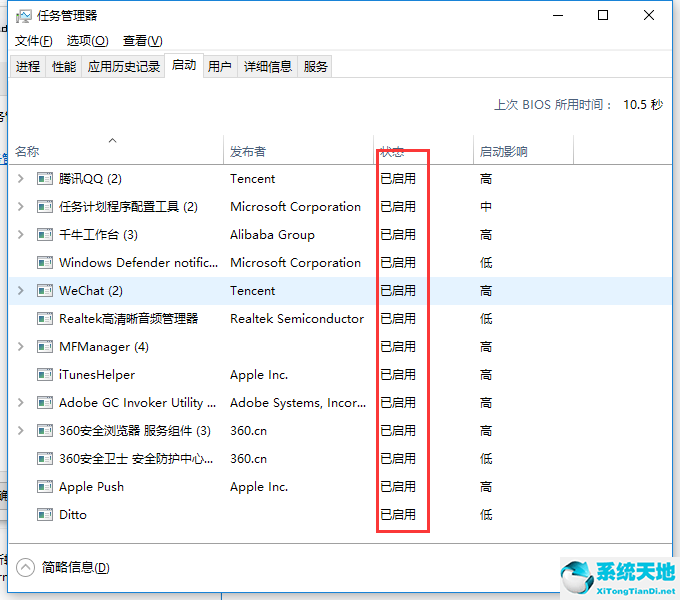Switch to the 进程 tab
The width and height of the screenshot is (680, 600).
(x=28, y=66)
